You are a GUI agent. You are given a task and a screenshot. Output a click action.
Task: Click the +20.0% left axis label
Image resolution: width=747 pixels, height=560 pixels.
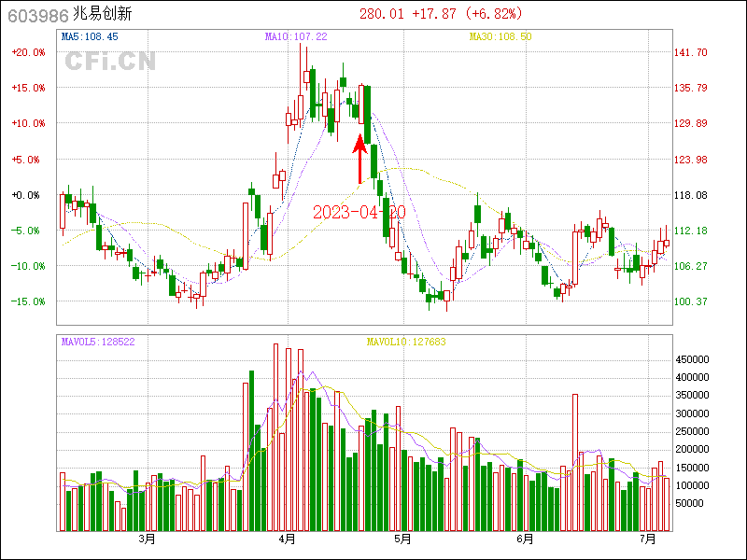tap(28, 53)
